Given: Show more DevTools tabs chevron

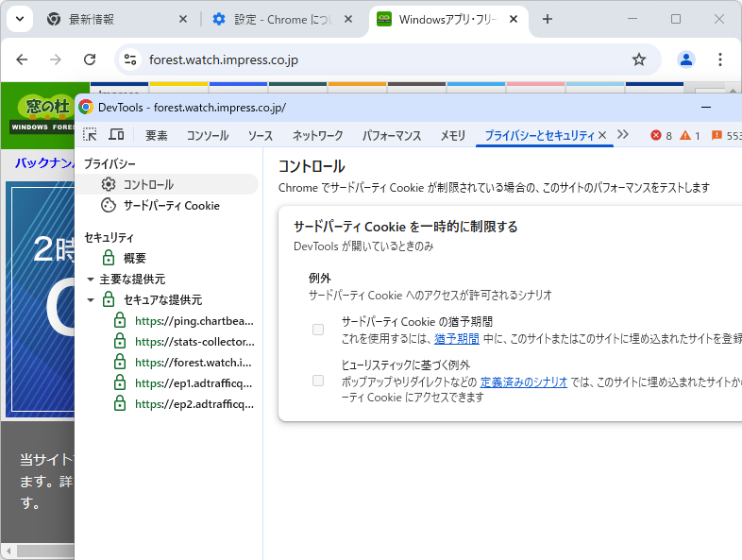Looking at the screenshot, I should [x=623, y=134].
